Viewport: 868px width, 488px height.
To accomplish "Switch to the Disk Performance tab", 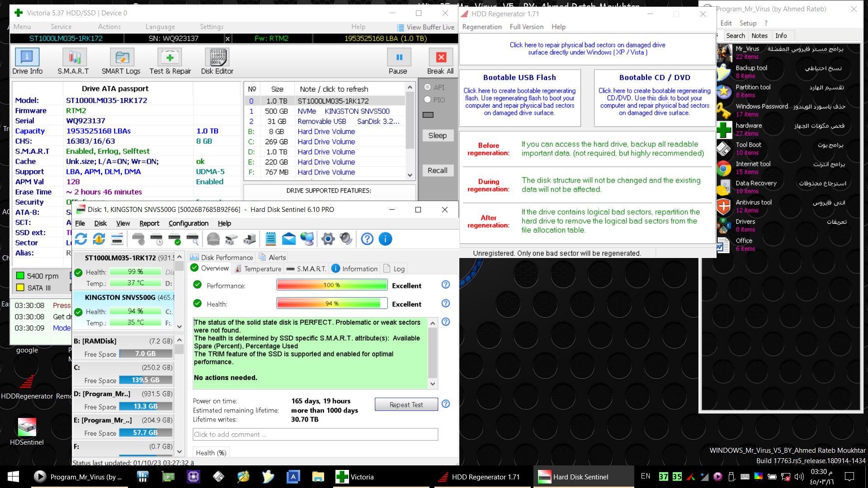I will 222,257.
